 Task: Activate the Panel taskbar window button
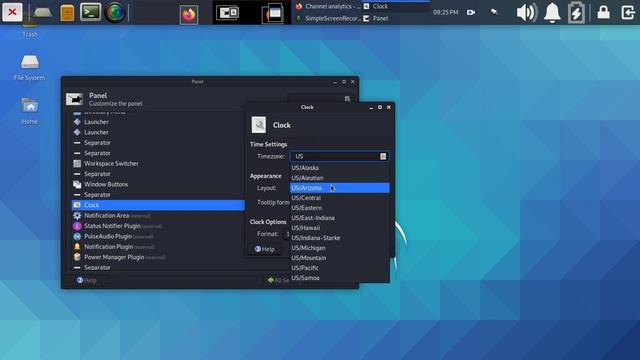point(396,18)
